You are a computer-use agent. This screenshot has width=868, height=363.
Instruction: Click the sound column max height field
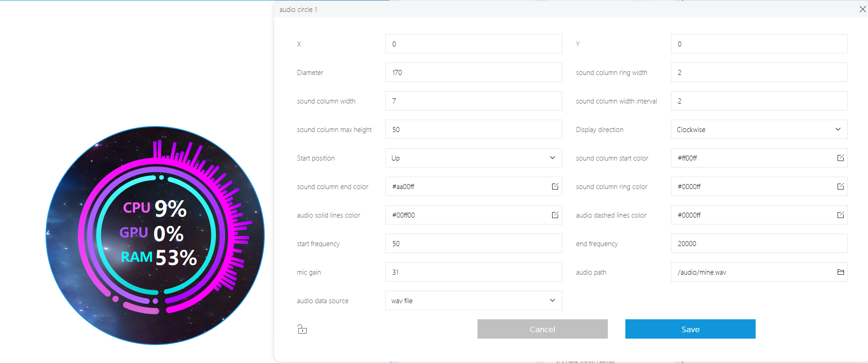tap(473, 129)
